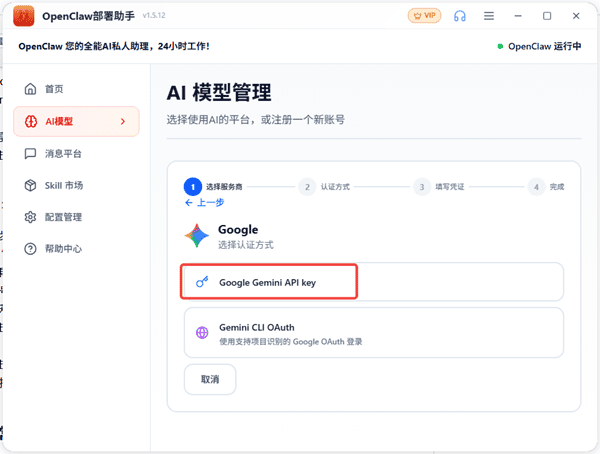Click the Google provider title text

238,230
